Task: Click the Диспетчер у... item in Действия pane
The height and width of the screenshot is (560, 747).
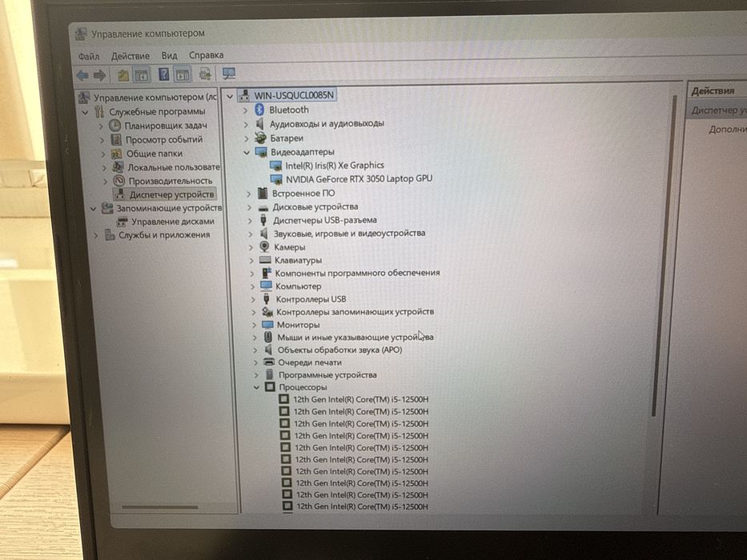Action: point(718,110)
